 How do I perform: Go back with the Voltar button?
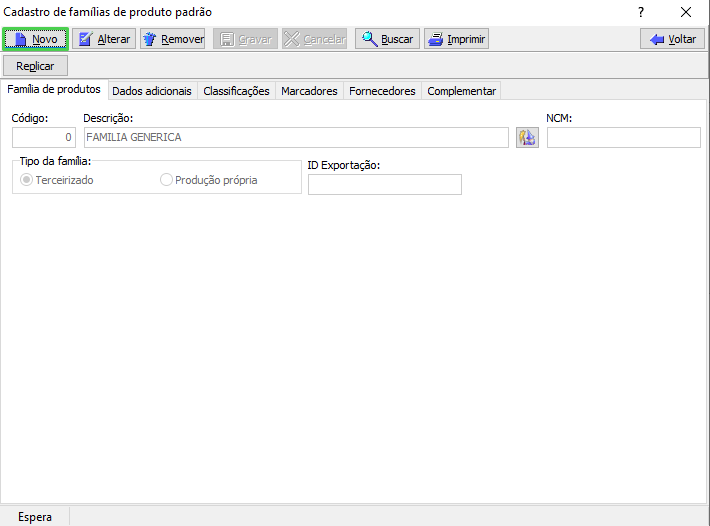click(672, 39)
